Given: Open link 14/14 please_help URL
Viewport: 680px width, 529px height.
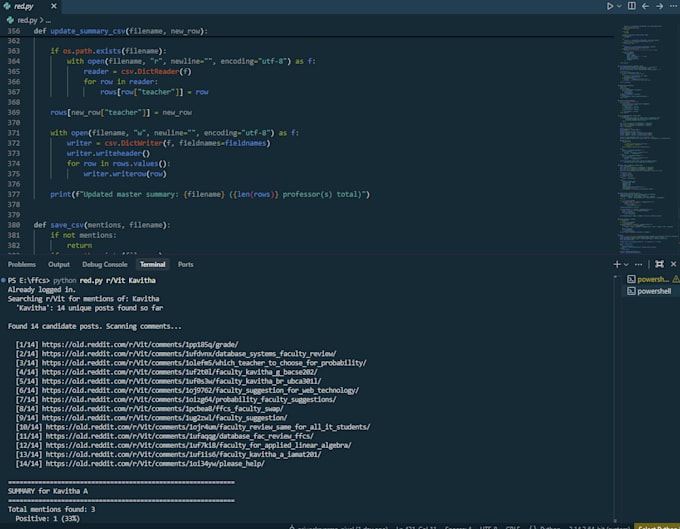Looking at the screenshot, I should coord(155,464).
